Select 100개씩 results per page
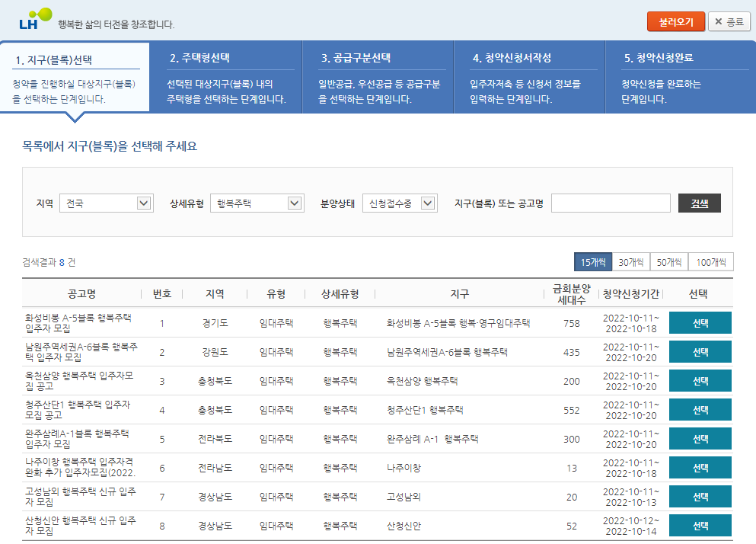The image size is (756, 544). click(x=708, y=261)
